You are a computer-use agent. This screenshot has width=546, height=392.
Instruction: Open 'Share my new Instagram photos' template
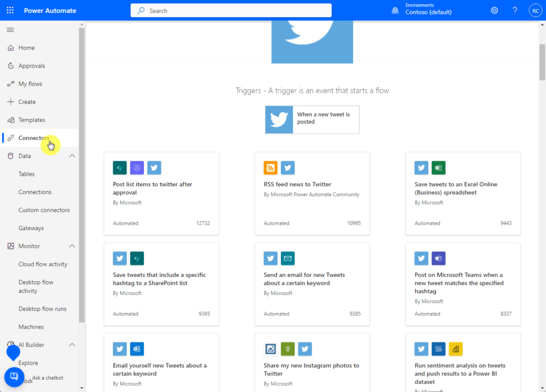coord(312,363)
